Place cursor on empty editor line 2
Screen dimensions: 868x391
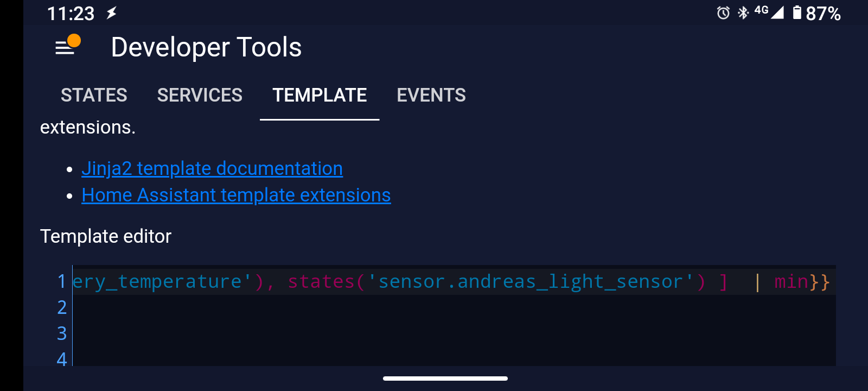(x=434, y=307)
